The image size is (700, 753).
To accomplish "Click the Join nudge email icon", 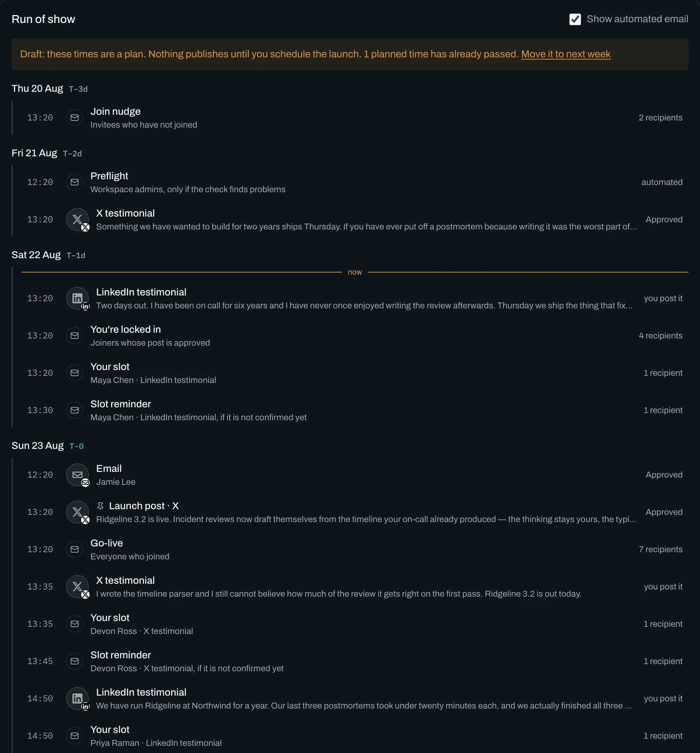I will click(75, 118).
